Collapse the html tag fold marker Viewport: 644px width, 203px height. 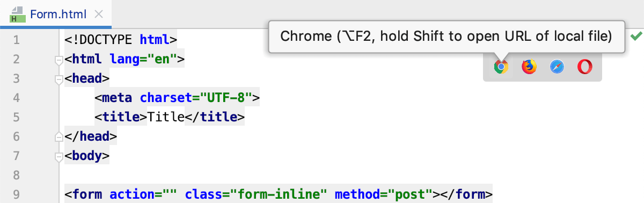click(59, 60)
